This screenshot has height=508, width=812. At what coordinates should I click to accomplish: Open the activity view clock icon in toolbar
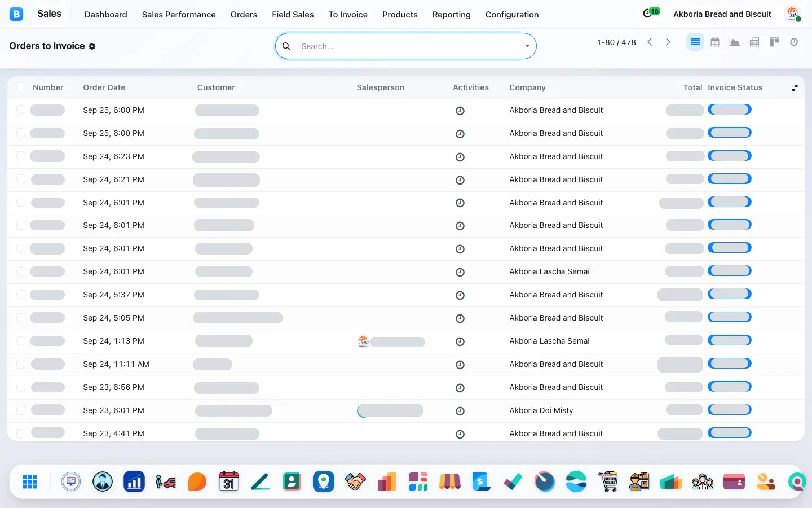coord(794,42)
